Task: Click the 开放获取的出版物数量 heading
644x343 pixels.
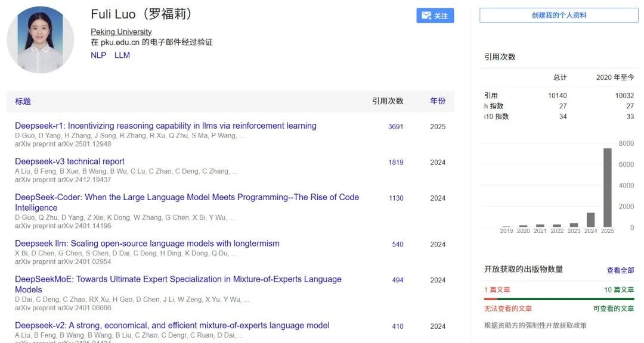Action: click(524, 269)
